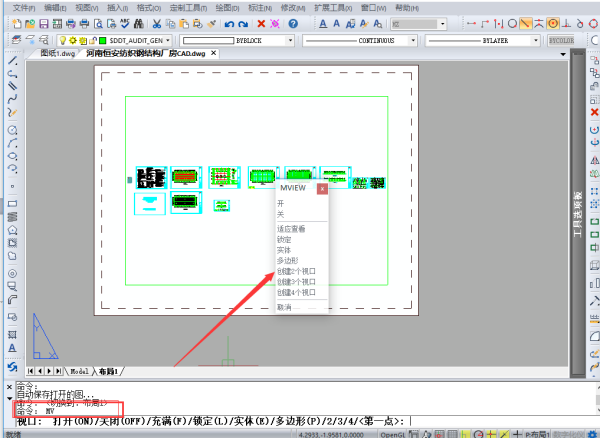
Task: Toggle the layer on/off lightbulb icon
Action: [63, 40]
